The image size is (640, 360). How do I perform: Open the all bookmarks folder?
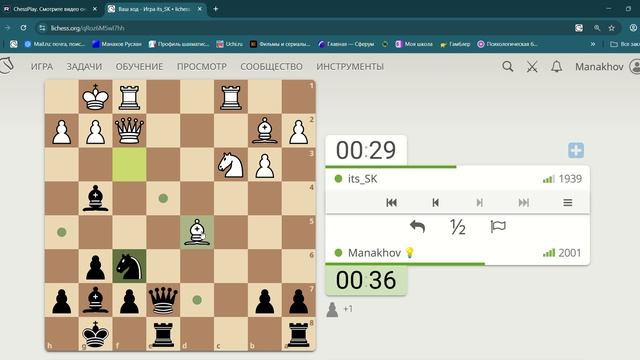(624, 44)
